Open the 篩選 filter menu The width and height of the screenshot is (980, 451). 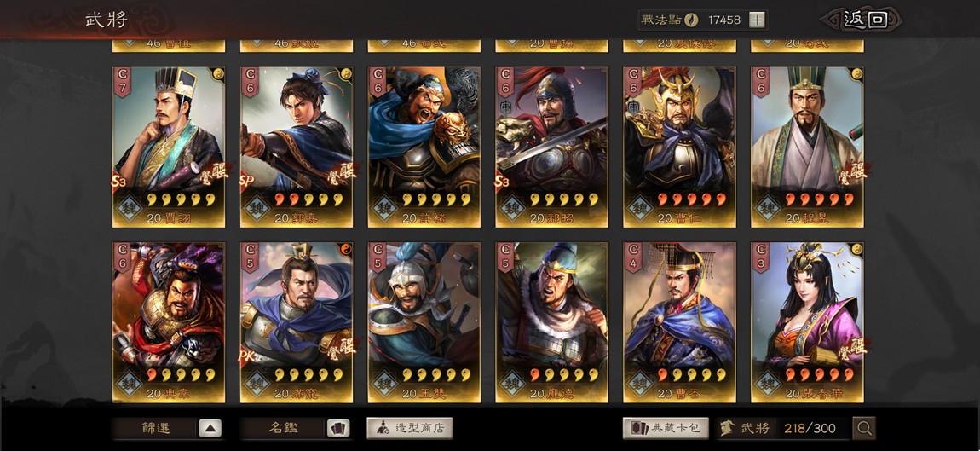[x=155, y=429]
